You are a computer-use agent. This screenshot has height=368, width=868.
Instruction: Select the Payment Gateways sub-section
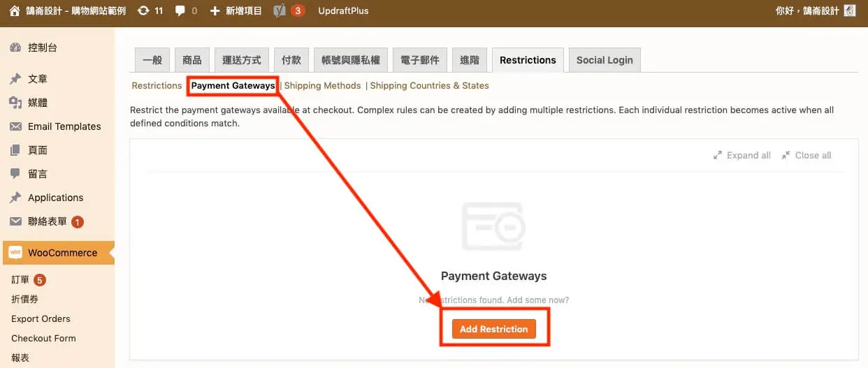pos(233,85)
